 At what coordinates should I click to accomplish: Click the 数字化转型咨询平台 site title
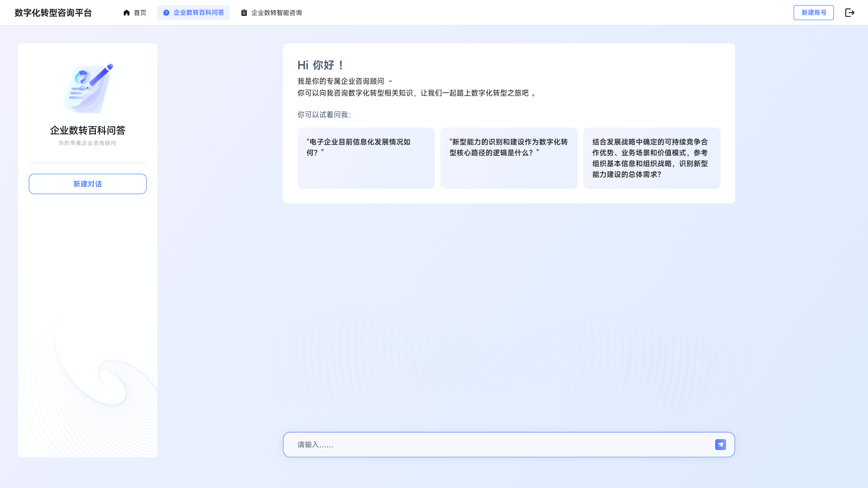(x=53, y=13)
